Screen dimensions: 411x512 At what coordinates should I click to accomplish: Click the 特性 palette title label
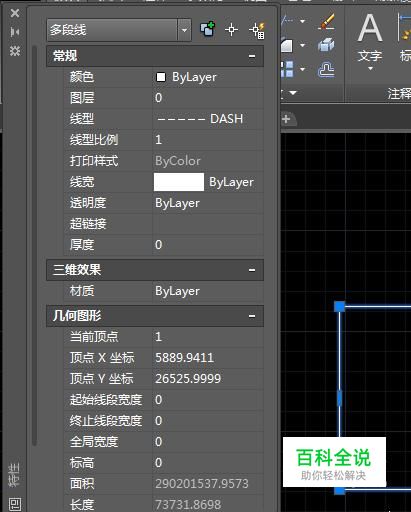click(15, 475)
